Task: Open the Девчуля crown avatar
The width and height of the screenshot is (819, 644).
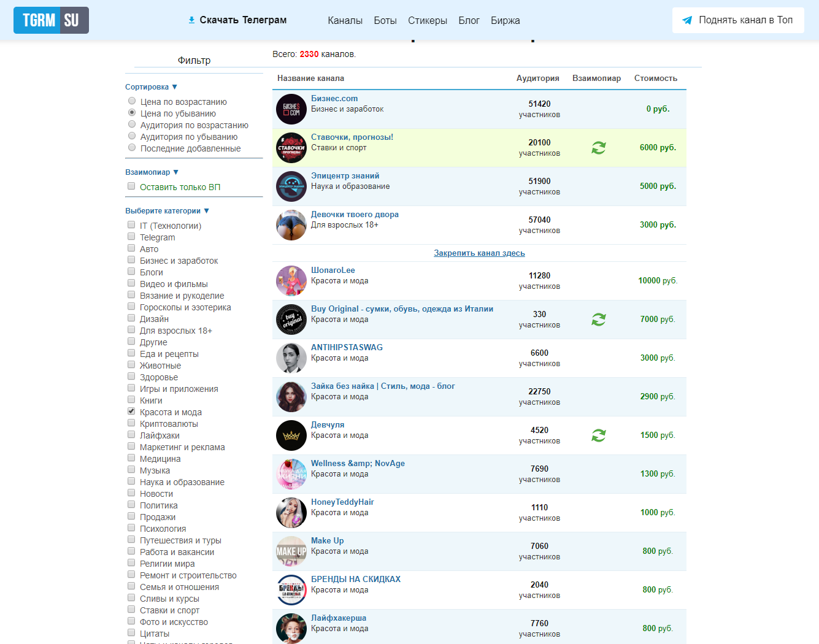Action: tap(291, 435)
